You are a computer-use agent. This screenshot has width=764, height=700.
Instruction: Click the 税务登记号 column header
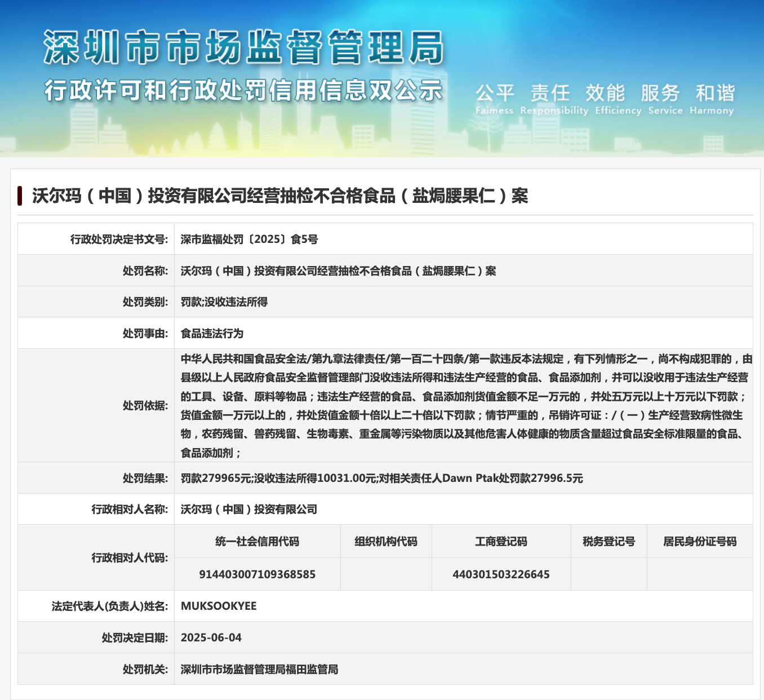click(x=608, y=541)
